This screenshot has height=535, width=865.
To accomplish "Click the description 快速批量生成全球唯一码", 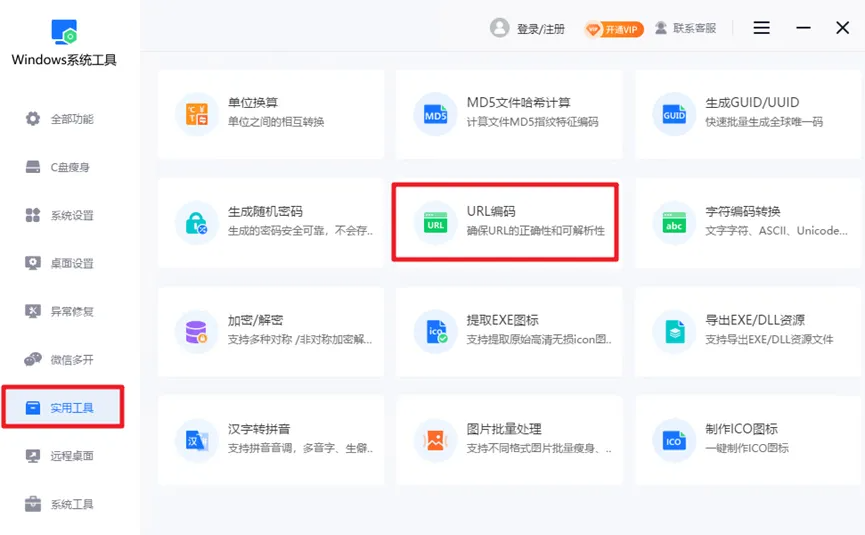I will pyautogui.click(x=764, y=122).
